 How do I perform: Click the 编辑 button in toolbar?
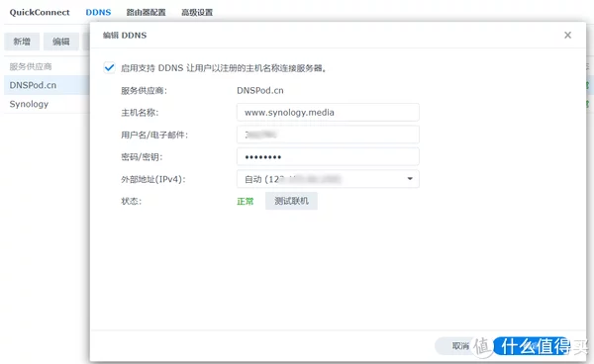[61, 42]
